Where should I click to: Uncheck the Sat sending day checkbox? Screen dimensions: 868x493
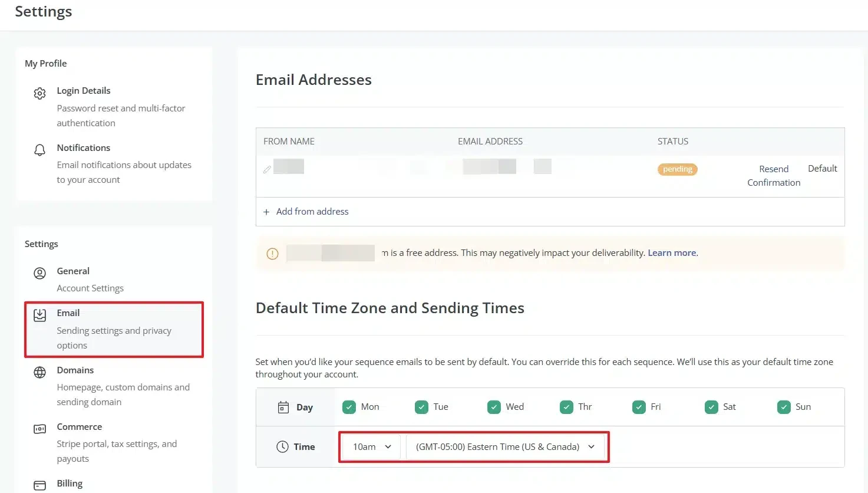pyautogui.click(x=711, y=407)
